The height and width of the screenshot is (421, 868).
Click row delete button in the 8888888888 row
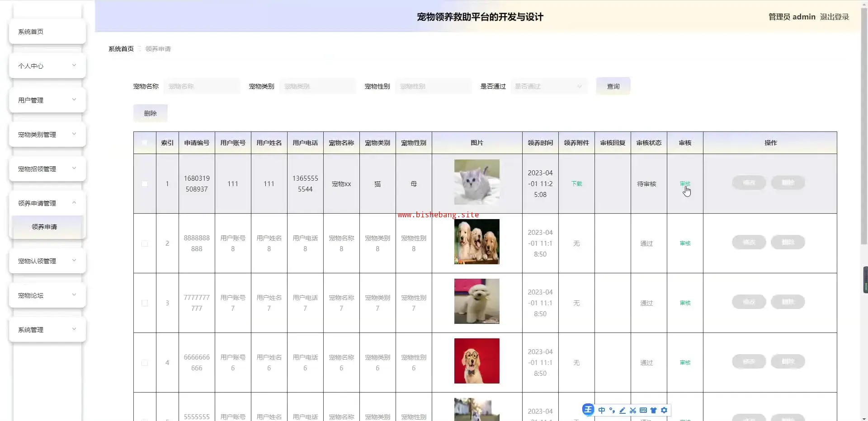point(788,242)
